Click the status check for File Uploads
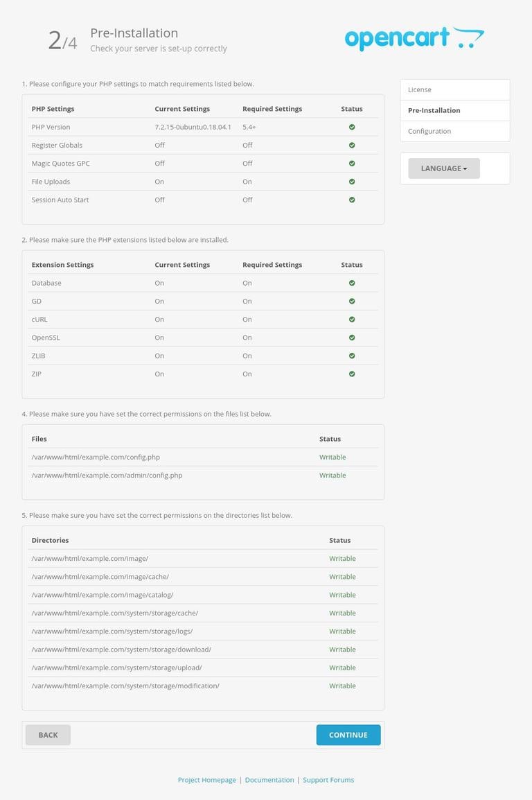532x800 pixels. (x=352, y=181)
